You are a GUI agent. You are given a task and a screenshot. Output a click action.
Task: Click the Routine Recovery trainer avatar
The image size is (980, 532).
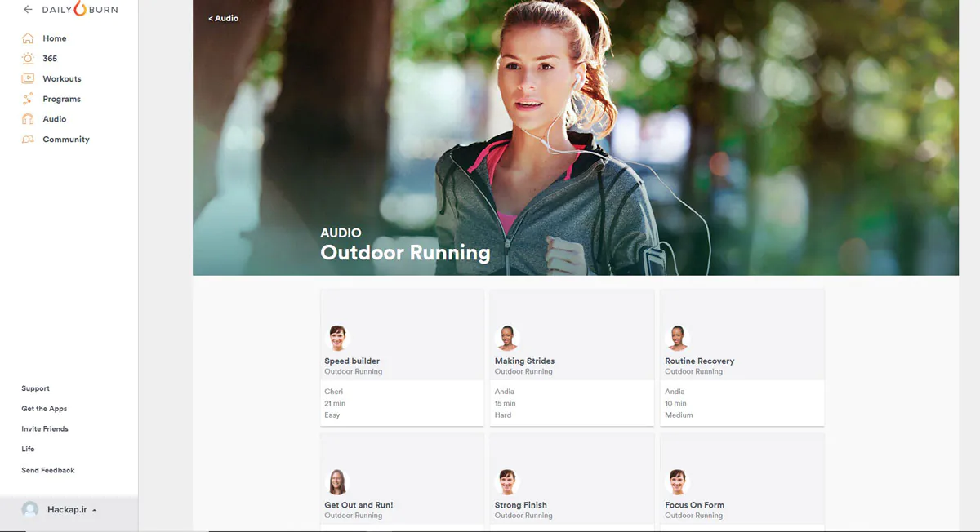pyautogui.click(x=678, y=338)
